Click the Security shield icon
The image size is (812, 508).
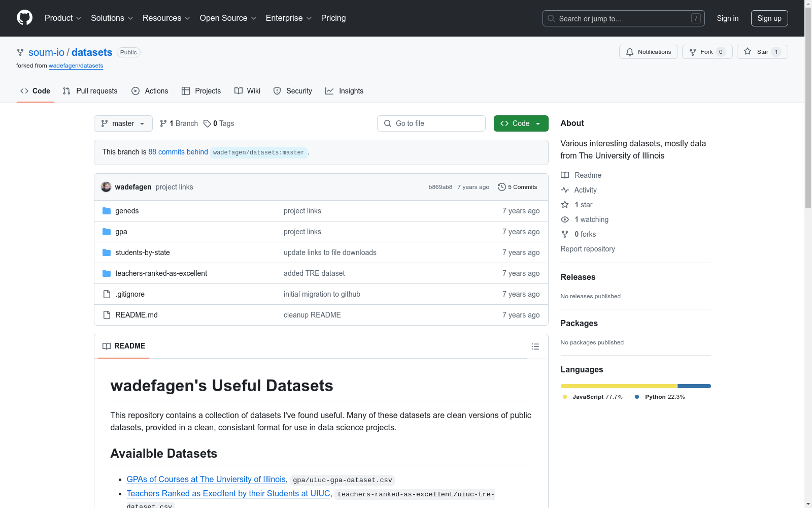click(277, 91)
